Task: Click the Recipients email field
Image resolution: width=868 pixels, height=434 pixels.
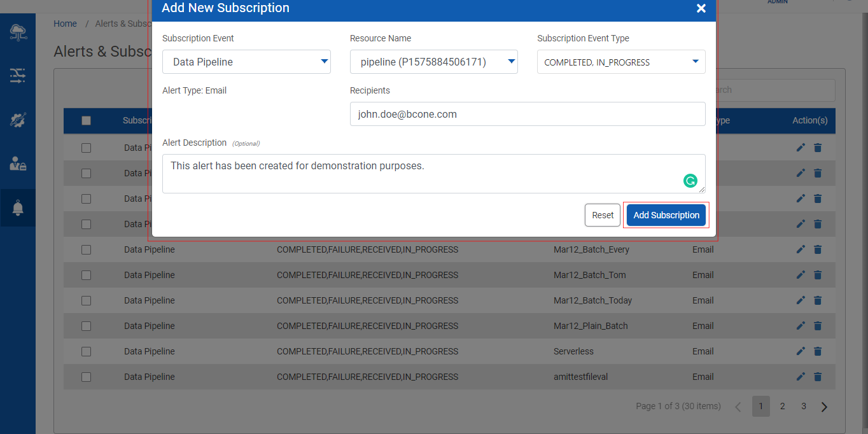Action: [x=528, y=114]
